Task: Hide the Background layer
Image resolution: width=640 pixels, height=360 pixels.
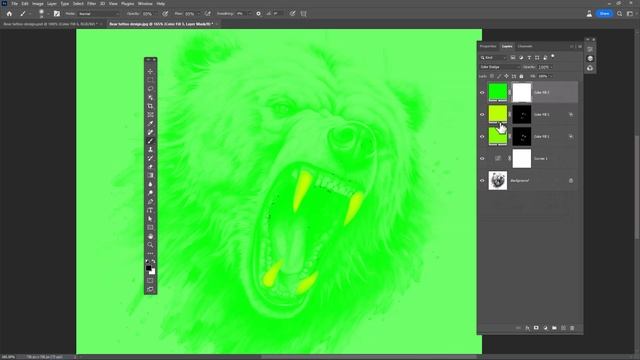Action: coord(482,180)
